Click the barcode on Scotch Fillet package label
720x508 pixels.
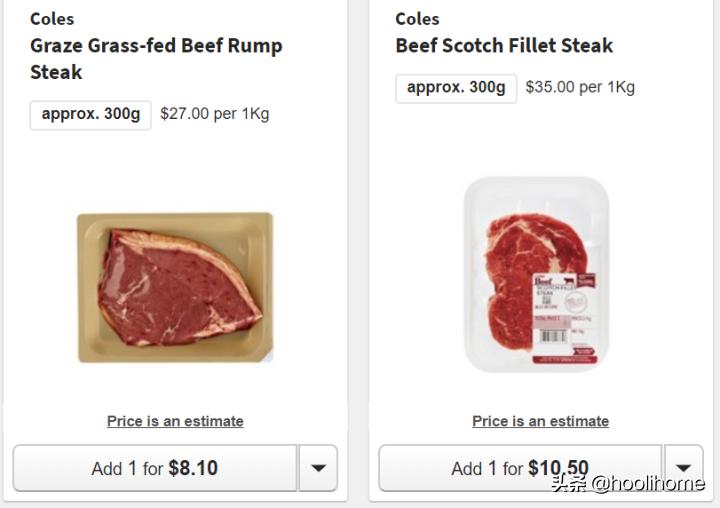(555, 336)
